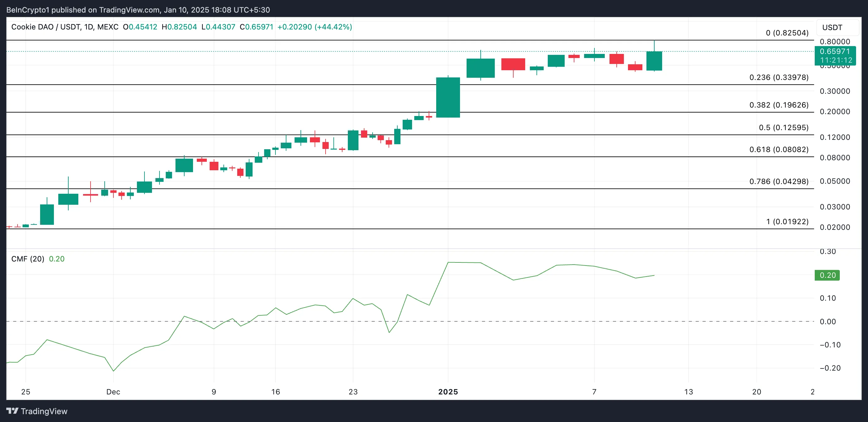Click the high price value H0.82504
Screen dimensions: 868x422
coord(179,27)
